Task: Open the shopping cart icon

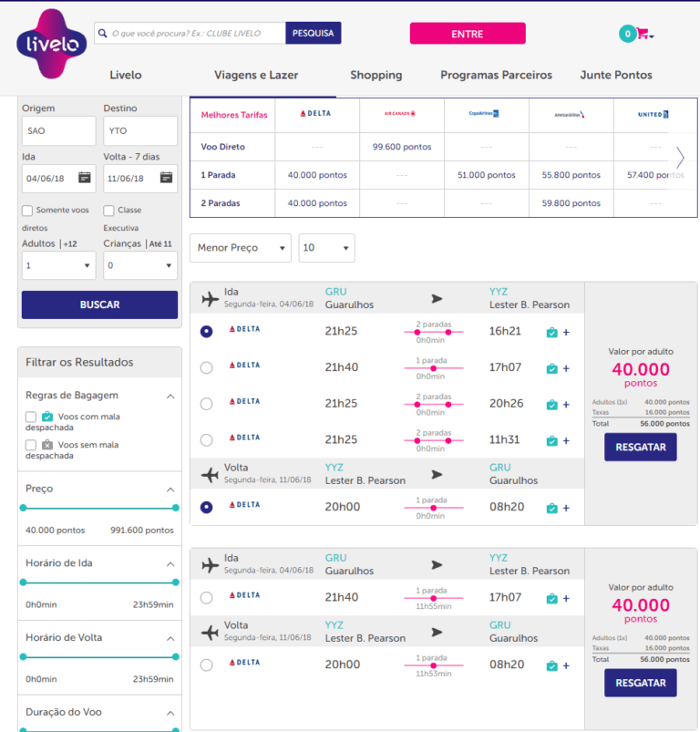Action: tap(643, 34)
